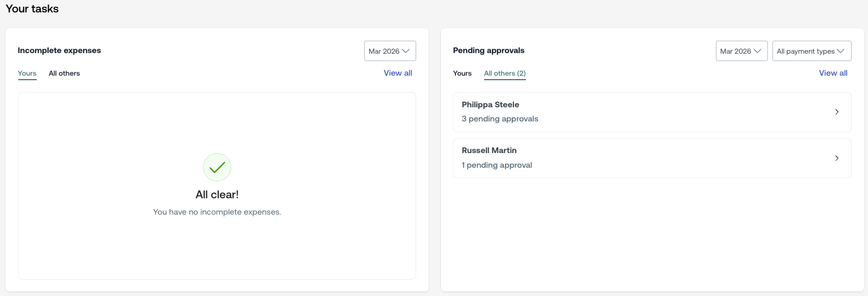868x296 pixels.
Task: Open the Incomplete expenses Mar 2026 month dropdown
Action: pyautogui.click(x=390, y=51)
